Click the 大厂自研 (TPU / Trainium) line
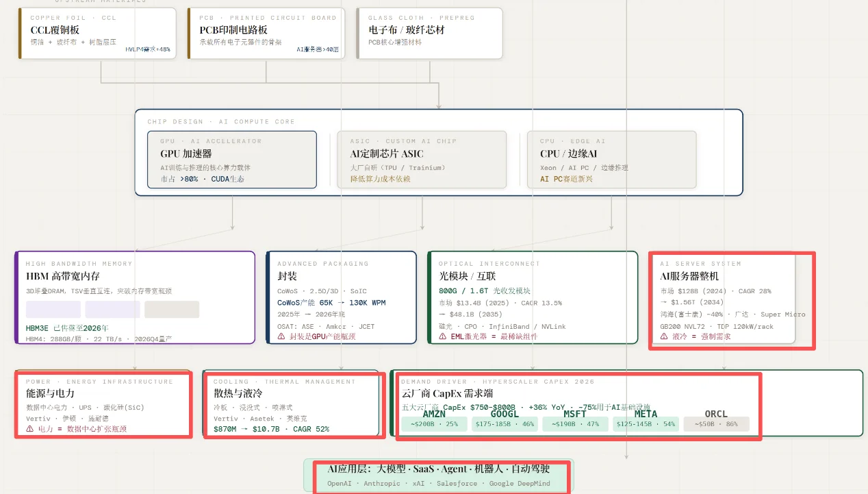The image size is (868, 494). coord(398,168)
